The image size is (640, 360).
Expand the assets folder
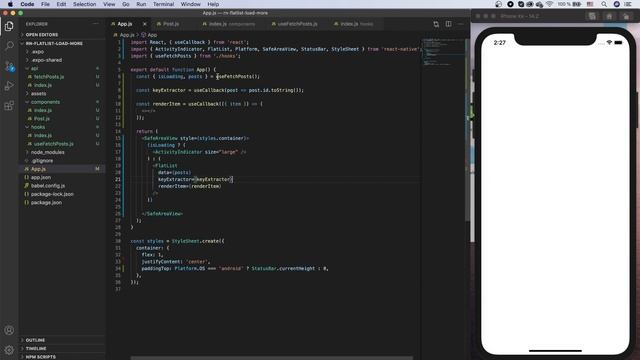(62, 93)
